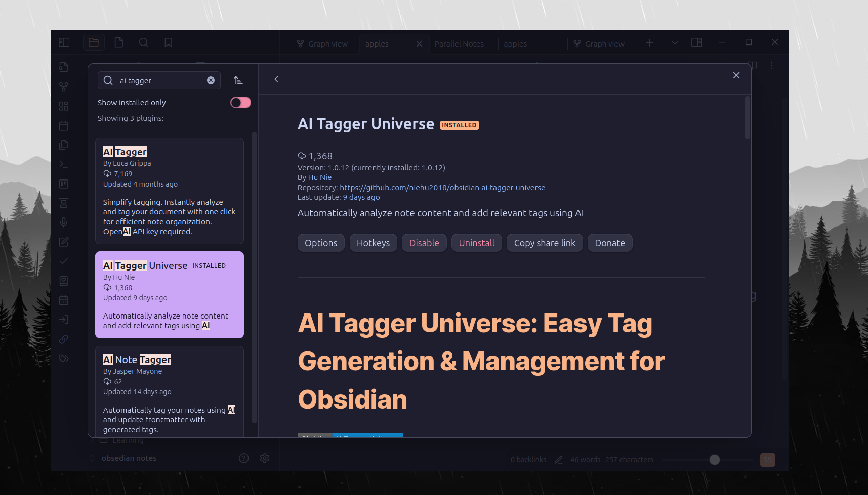Close the active apples tab
The width and height of the screenshot is (868, 495).
click(419, 44)
